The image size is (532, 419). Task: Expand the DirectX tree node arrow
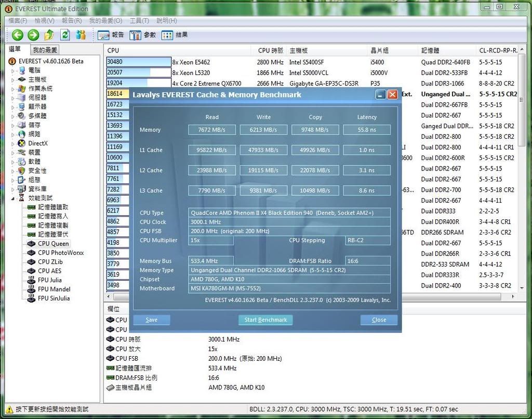click(x=13, y=144)
